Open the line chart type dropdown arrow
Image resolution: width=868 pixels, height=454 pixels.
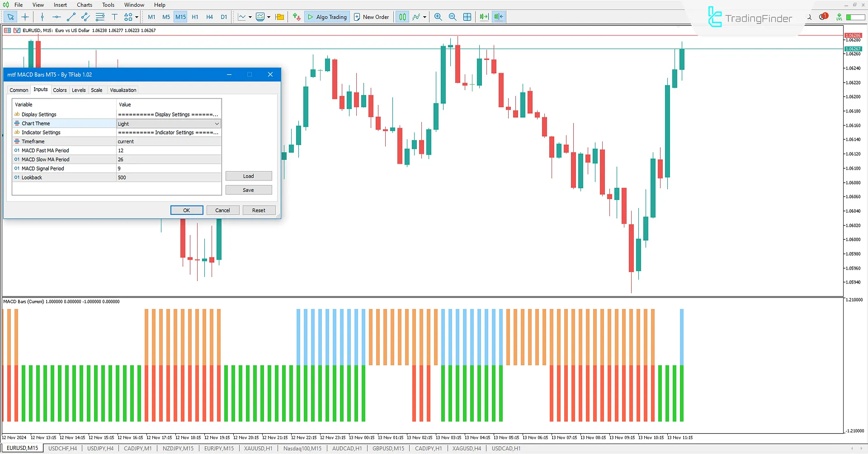point(249,17)
